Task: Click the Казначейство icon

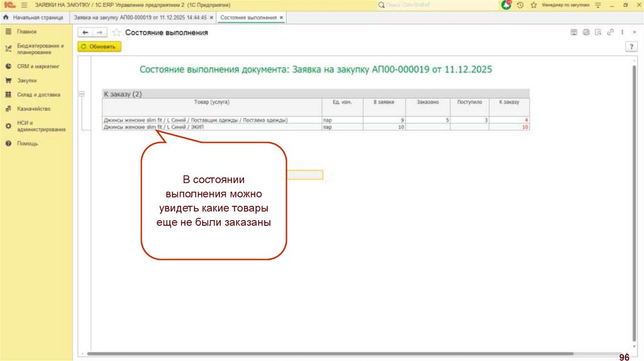Action: point(8,109)
